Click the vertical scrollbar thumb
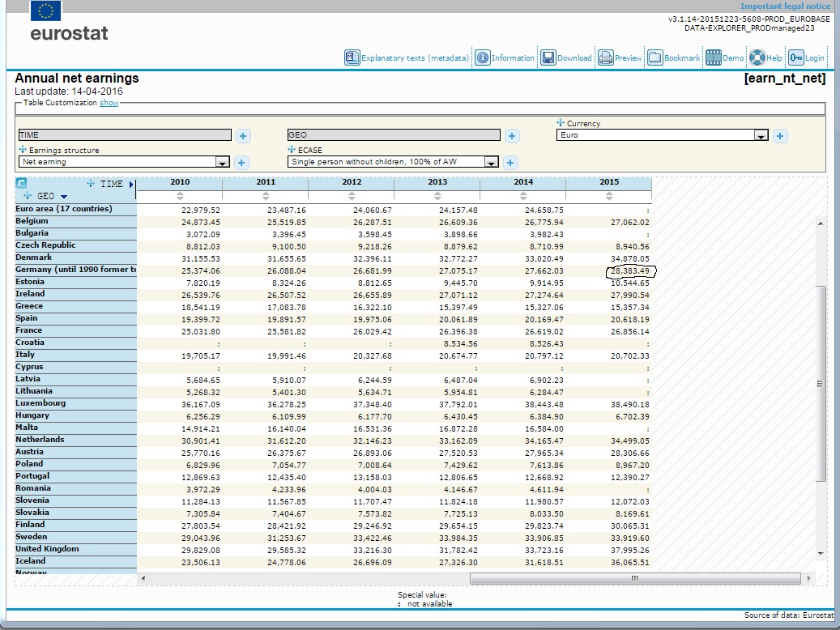840x630 pixels. point(821,384)
